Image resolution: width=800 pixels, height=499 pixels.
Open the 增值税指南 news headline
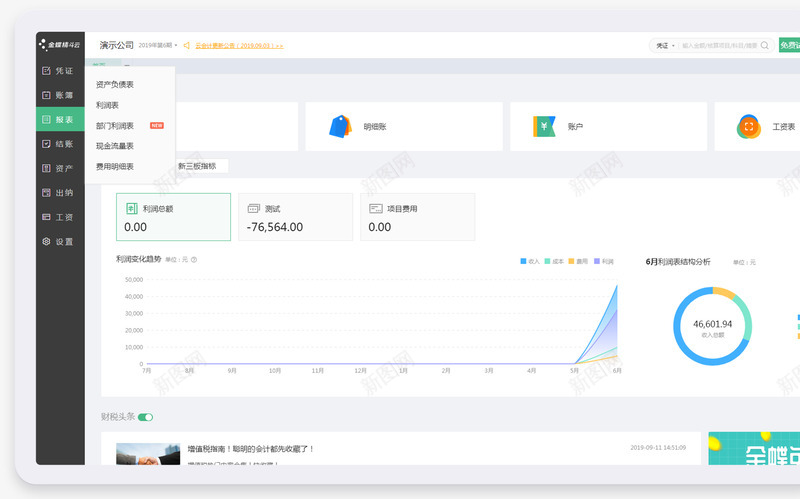[x=250, y=449]
